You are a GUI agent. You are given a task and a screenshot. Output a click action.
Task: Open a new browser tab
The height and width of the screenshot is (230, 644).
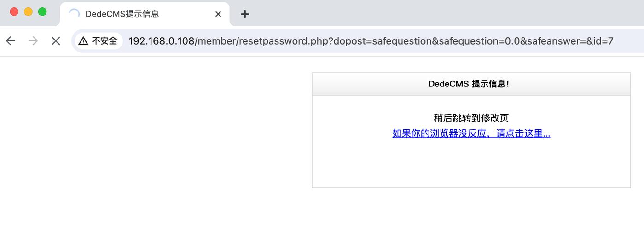tap(245, 14)
